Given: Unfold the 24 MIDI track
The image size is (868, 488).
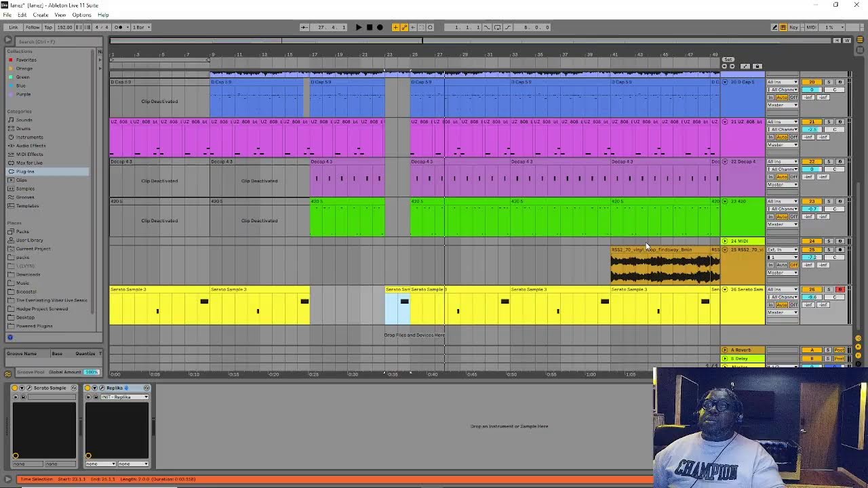Looking at the screenshot, I should click(725, 241).
